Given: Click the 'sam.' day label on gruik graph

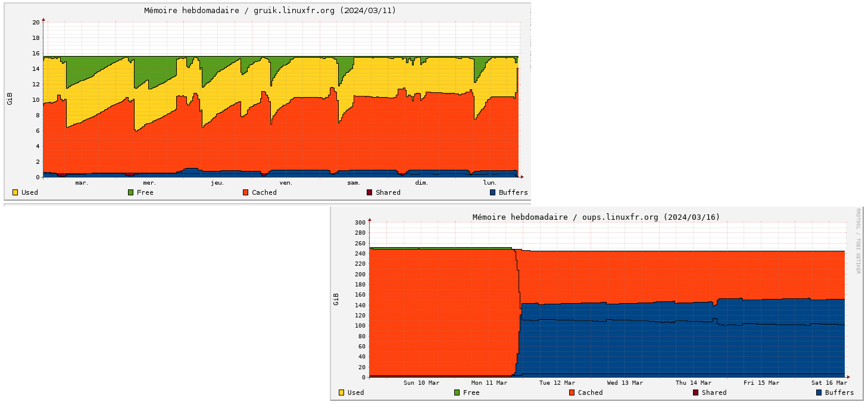Looking at the screenshot, I should coord(354,183).
